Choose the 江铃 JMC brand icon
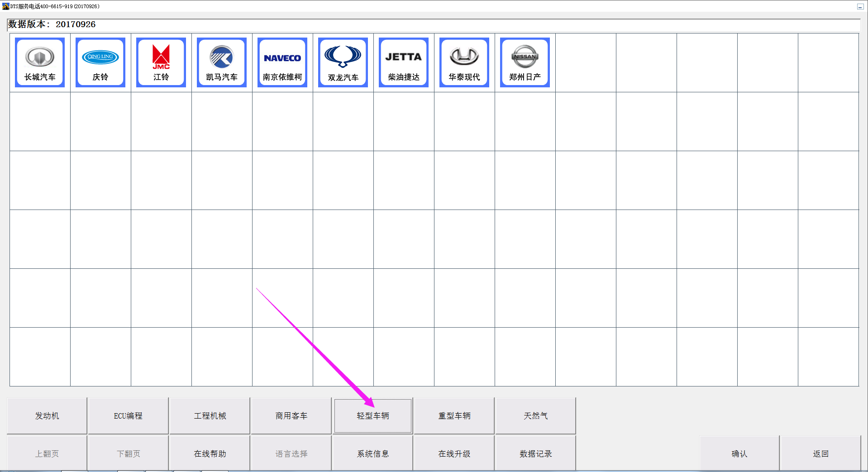The width and height of the screenshot is (868, 472). tap(161, 62)
